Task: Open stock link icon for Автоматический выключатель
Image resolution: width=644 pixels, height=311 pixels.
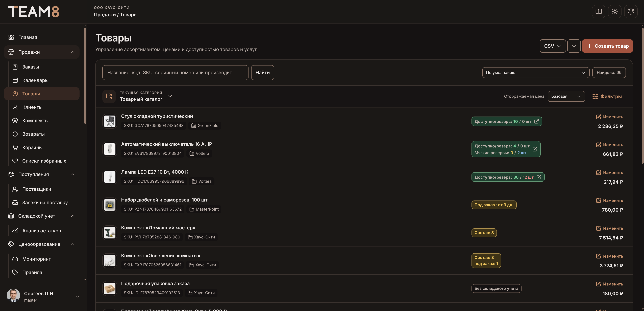Action: click(535, 149)
